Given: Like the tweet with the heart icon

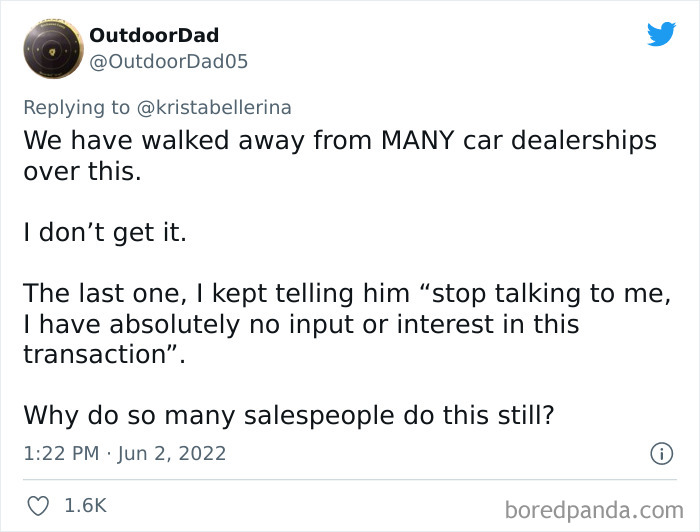Looking at the screenshot, I should coord(38,506).
